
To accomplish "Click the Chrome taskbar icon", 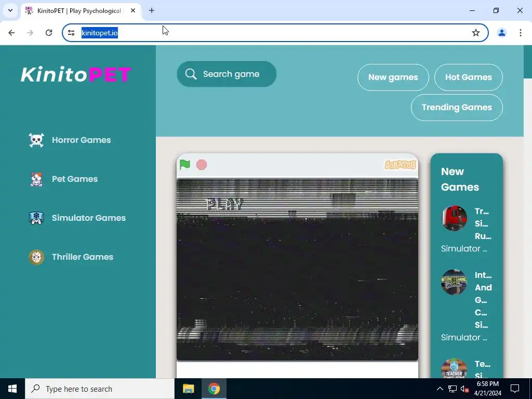I will tap(214, 389).
